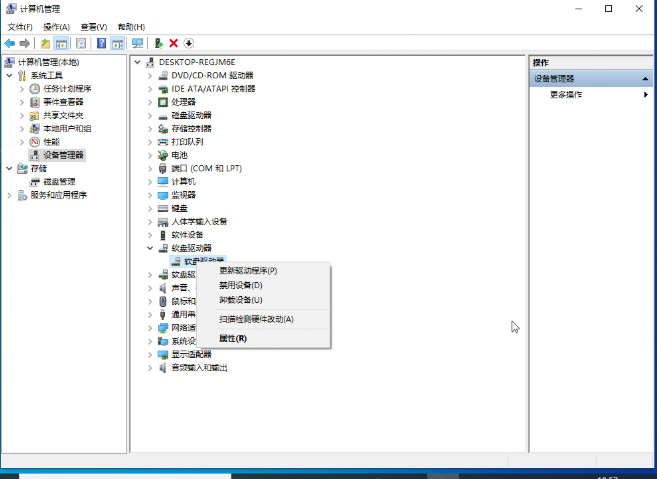Toggle the show/hide action pane toolbar icon
Viewport: 657px width, 479px height.
pyautogui.click(x=118, y=43)
